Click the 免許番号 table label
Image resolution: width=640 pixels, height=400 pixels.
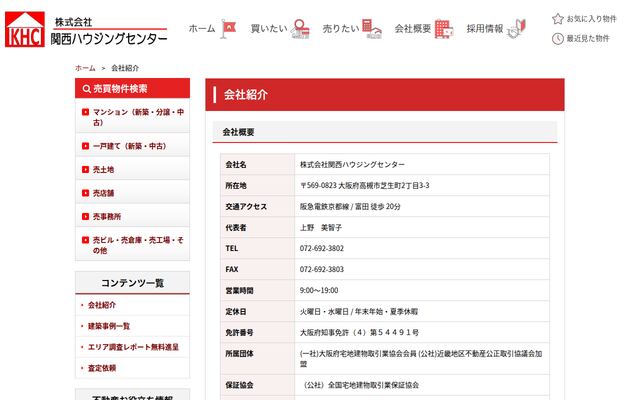pyautogui.click(x=239, y=333)
